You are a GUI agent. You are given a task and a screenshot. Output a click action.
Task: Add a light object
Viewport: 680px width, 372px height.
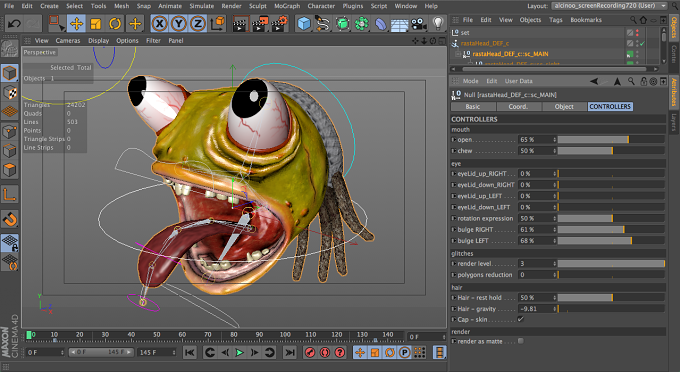(x=438, y=23)
